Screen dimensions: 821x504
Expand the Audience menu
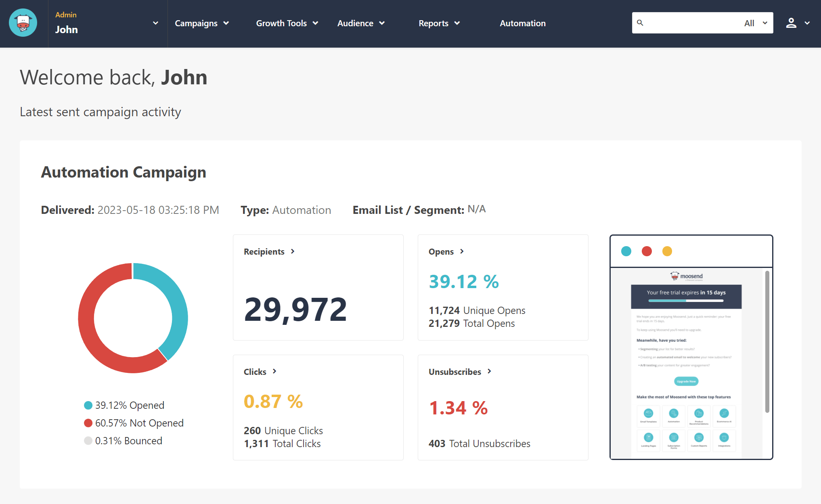click(361, 23)
